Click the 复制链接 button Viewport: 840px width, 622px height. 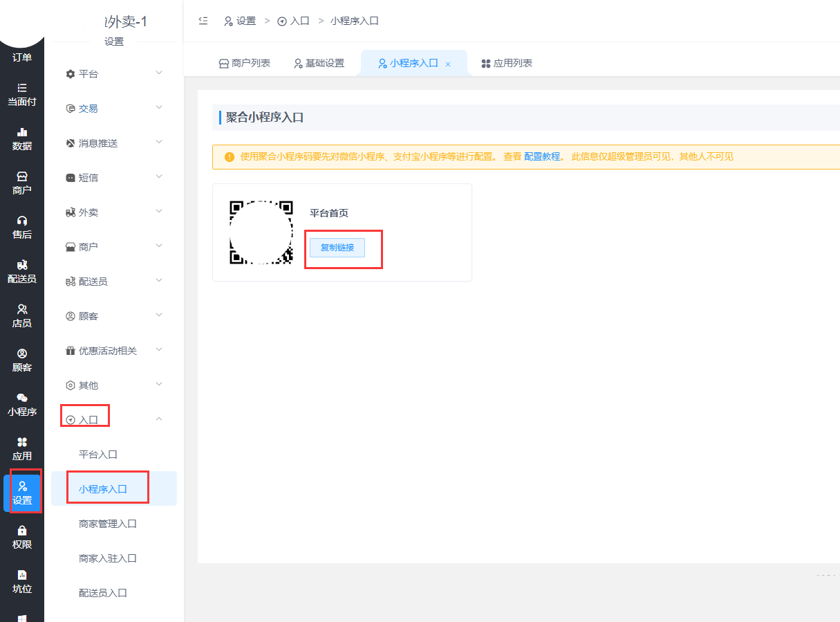337,248
